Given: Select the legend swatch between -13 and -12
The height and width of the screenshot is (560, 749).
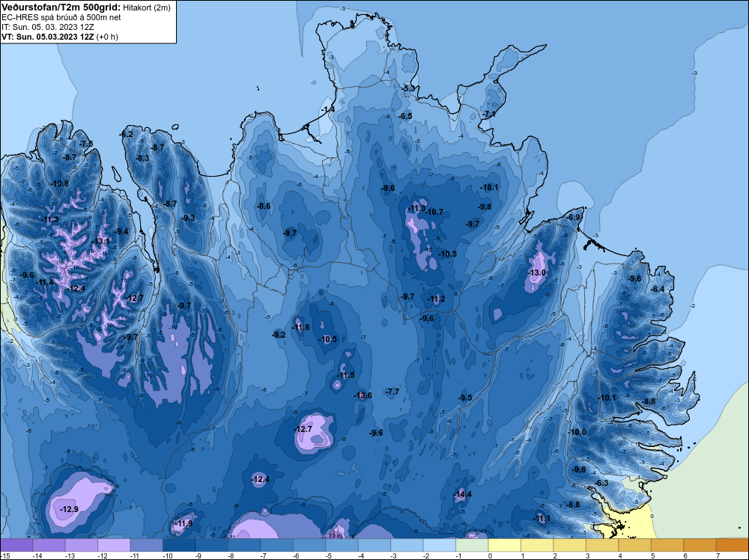Looking at the screenshot, I should [82, 545].
